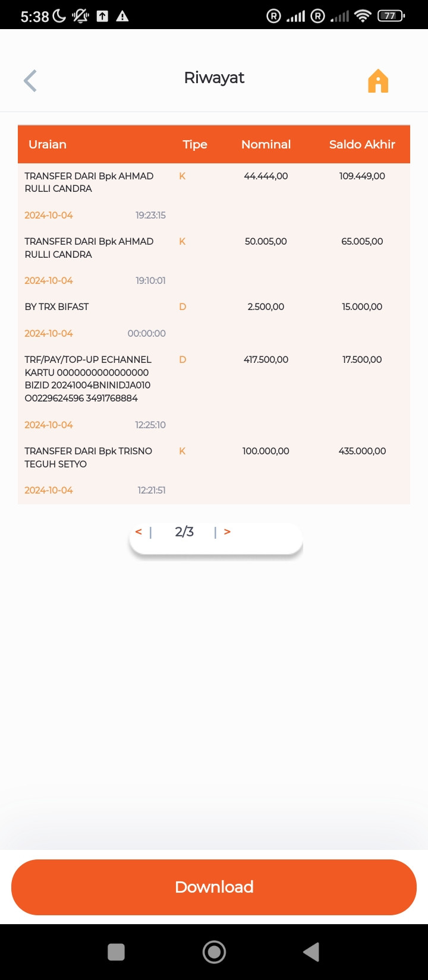Click the Download button
Viewport: 428px width, 980px height.
(x=214, y=887)
